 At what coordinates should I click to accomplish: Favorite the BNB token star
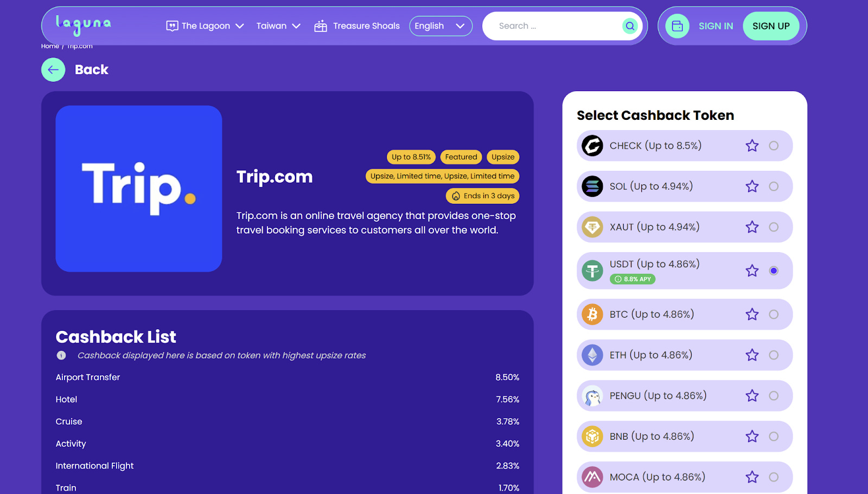[752, 437]
